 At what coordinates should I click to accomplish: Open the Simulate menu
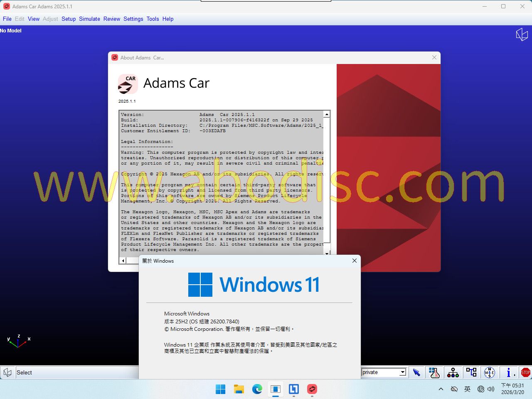point(89,19)
